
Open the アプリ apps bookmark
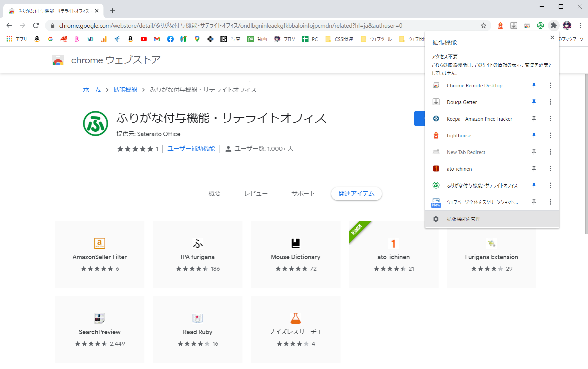pos(17,39)
